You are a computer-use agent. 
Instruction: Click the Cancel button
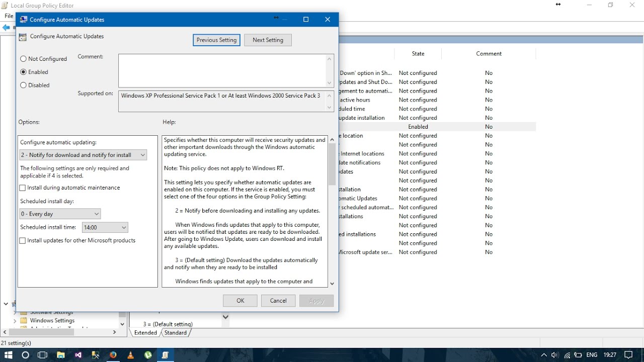[x=278, y=301]
